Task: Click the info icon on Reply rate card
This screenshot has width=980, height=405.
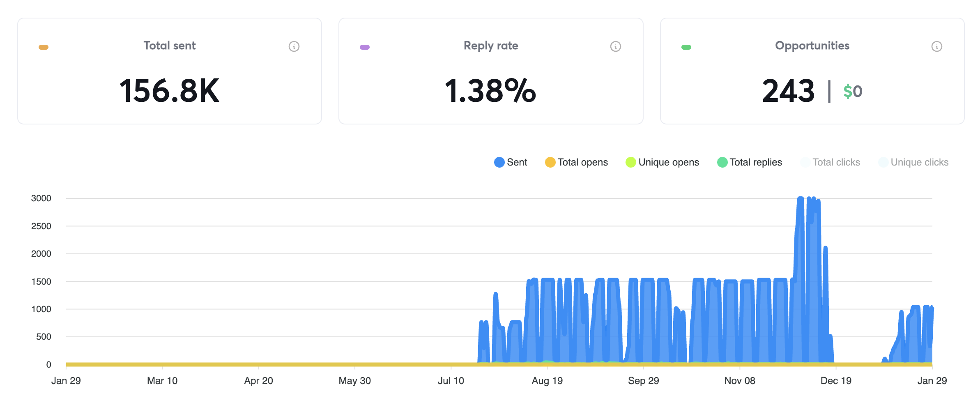Action: (x=615, y=46)
